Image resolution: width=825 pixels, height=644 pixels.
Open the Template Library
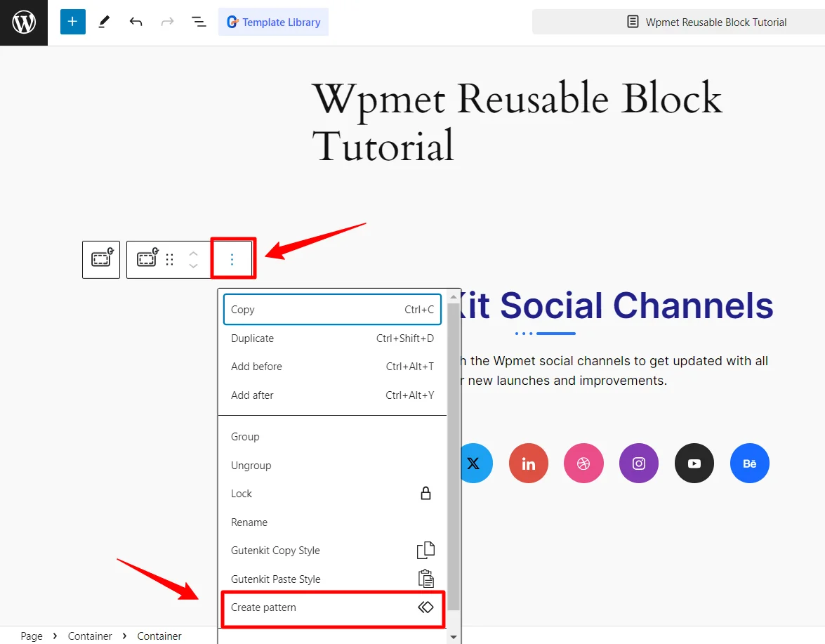click(x=274, y=22)
